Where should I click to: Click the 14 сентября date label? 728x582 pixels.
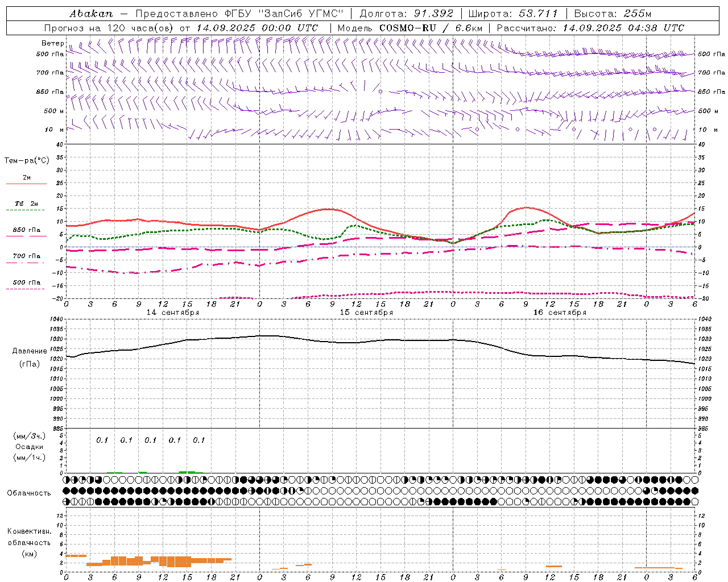[x=173, y=312]
